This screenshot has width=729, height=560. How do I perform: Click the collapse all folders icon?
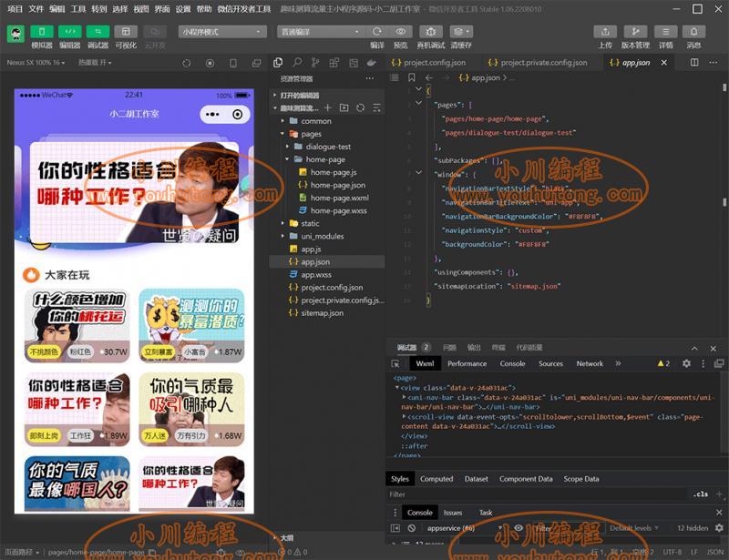pos(376,107)
